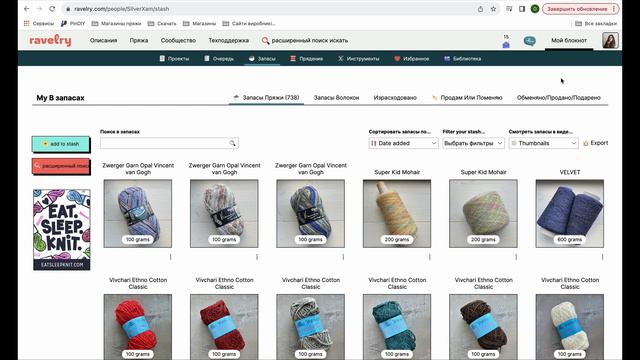Click the Ravelry logo

click(x=50, y=40)
